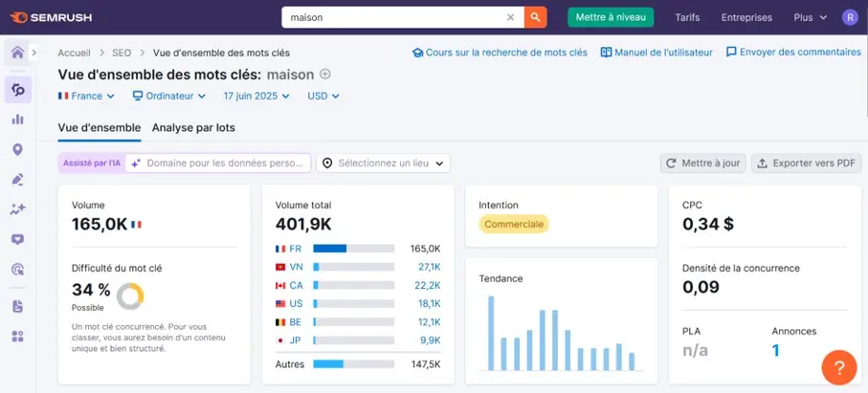Go to Accueil breadcrumb
The height and width of the screenshot is (393, 868).
pos(75,53)
